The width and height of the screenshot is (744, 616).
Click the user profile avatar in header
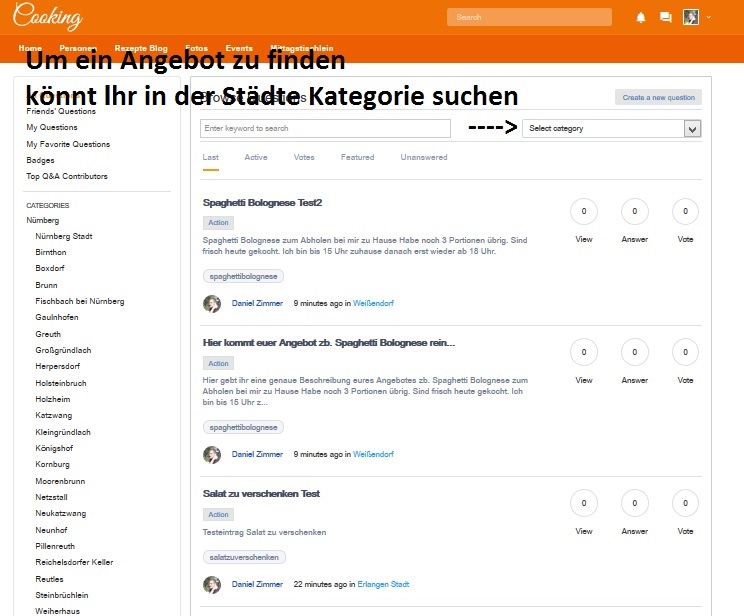tap(691, 17)
